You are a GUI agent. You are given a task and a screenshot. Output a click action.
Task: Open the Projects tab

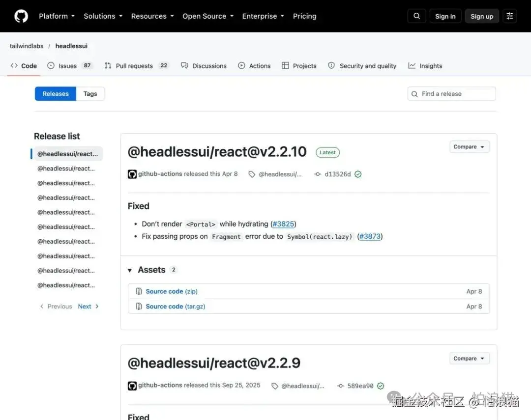299,66
